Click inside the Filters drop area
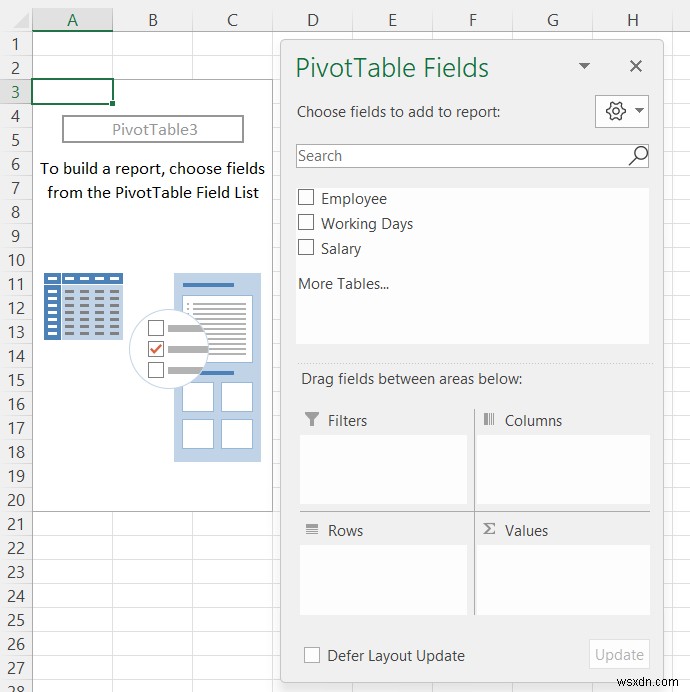690x692 pixels. coord(383,470)
